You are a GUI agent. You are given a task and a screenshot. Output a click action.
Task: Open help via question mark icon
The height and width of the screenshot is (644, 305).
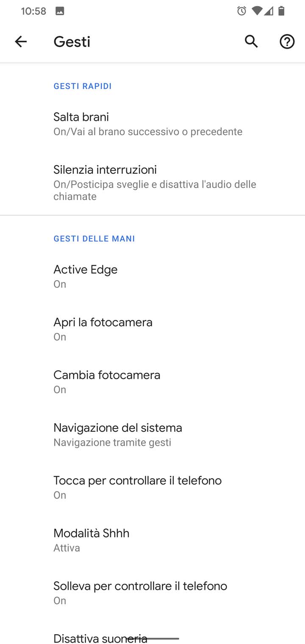point(287,42)
